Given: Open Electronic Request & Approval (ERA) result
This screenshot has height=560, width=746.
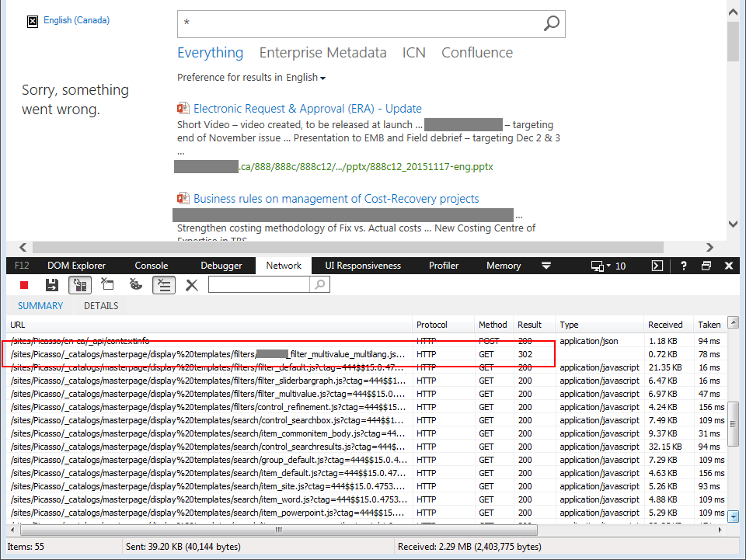Looking at the screenshot, I should pyautogui.click(x=307, y=109).
